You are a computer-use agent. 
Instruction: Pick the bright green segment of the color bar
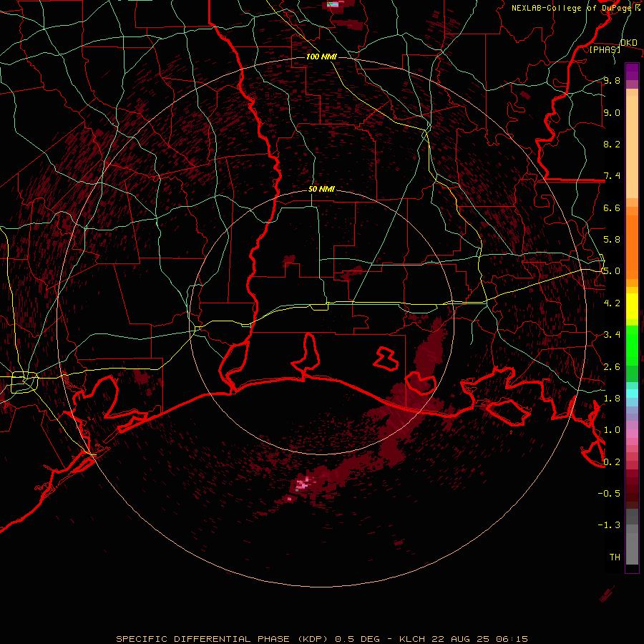(x=632, y=346)
